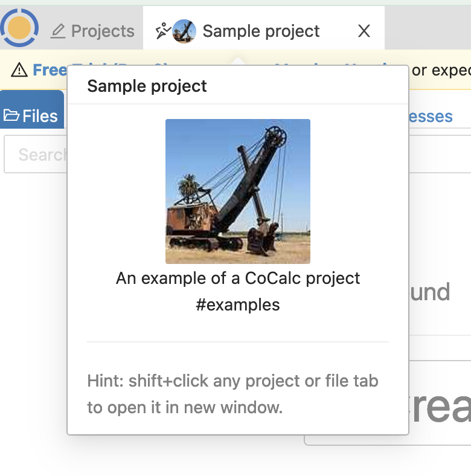Image resolution: width=471 pixels, height=476 pixels.
Task: Click the excavator image in popover
Action: pyautogui.click(x=238, y=191)
